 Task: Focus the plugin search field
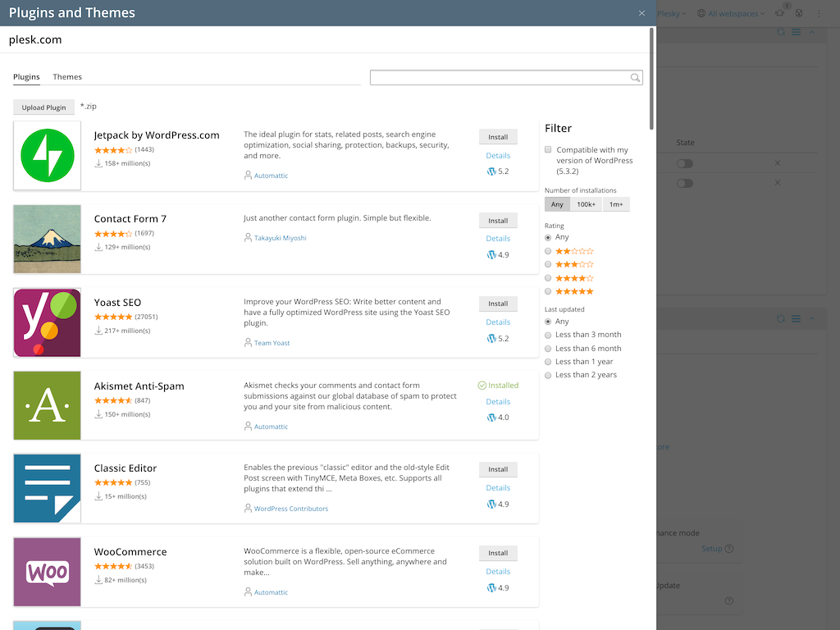click(506, 78)
